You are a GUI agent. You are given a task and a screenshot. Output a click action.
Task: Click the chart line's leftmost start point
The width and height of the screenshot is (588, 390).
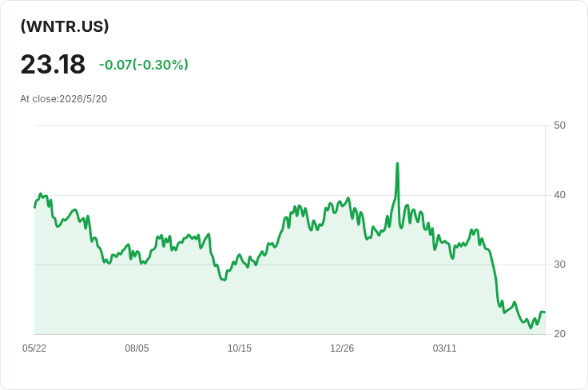(x=34, y=207)
